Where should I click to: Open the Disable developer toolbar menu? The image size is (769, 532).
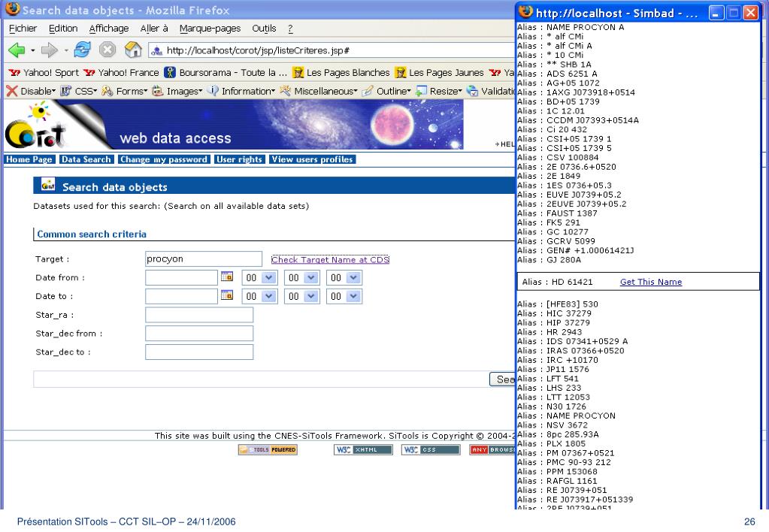31,91
